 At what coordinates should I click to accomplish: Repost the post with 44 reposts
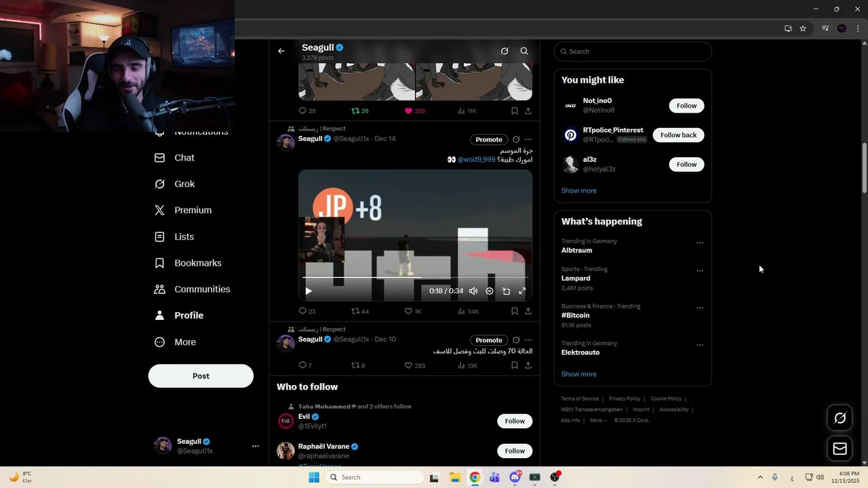pos(360,311)
